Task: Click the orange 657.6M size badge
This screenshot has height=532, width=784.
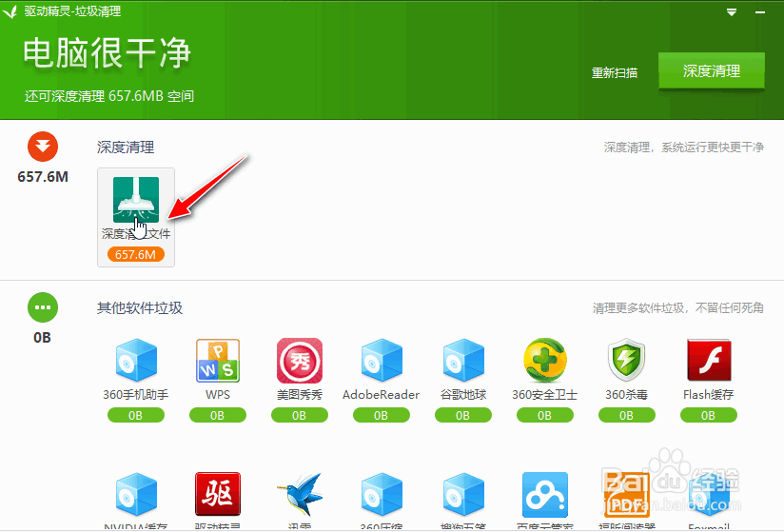Action: click(x=135, y=254)
